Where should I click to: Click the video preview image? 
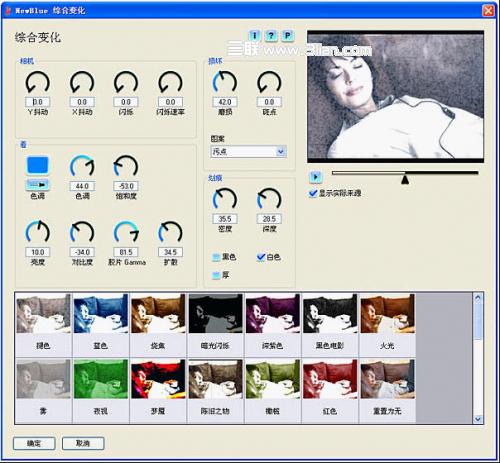tap(395, 97)
